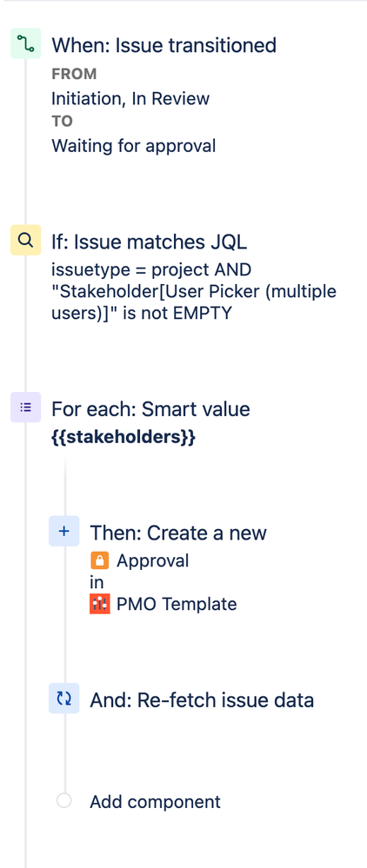The width and height of the screenshot is (367, 868).
Task: Open the When: Issue transitioned trigger
Action: 163,45
